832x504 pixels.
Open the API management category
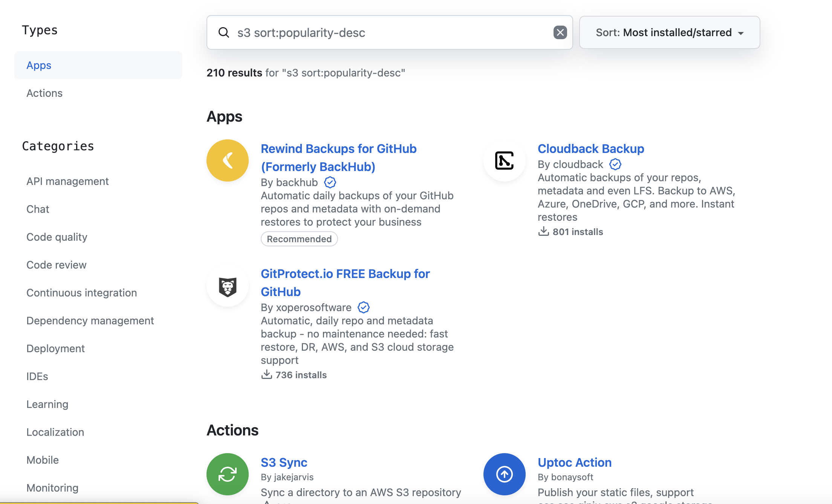click(67, 181)
